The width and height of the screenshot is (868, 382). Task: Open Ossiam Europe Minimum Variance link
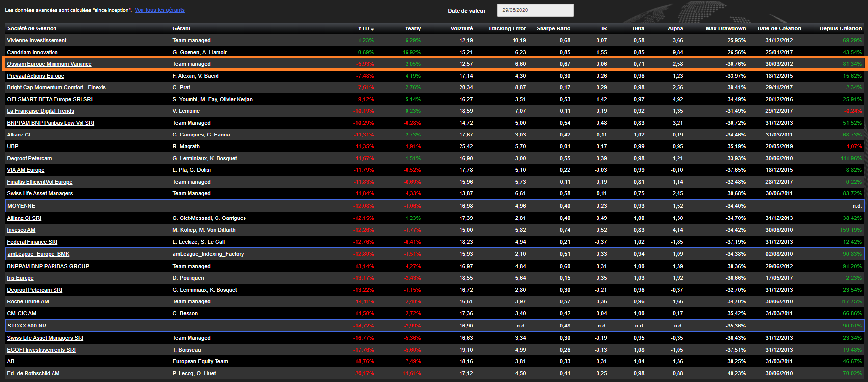49,64
